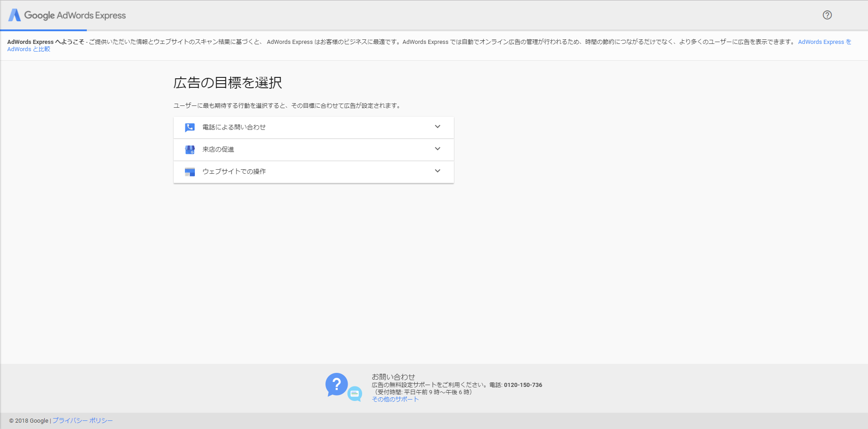Click the support phone number 0120-150-736
The height and width of the screenshot is (429, 868).
(x=523, y=385)
